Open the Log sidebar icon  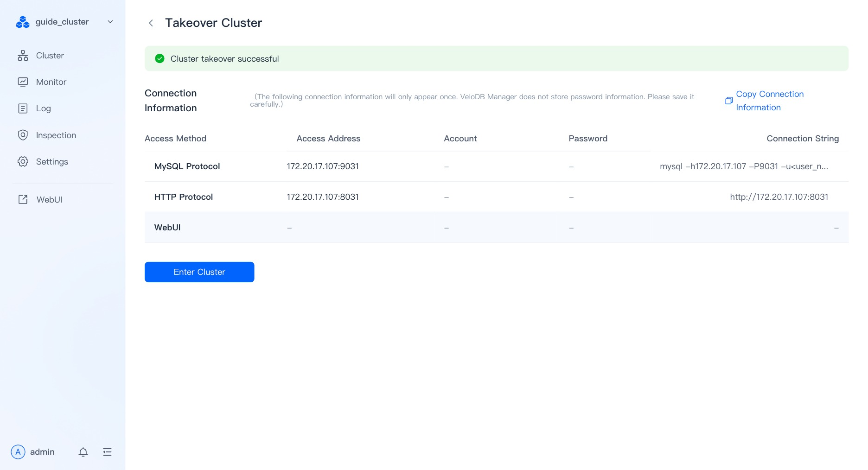point(23,108)
